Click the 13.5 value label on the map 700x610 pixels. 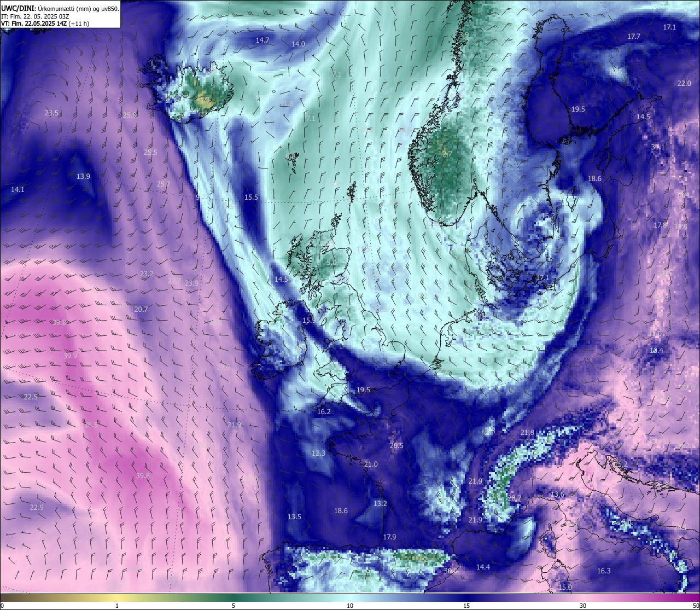294,517
